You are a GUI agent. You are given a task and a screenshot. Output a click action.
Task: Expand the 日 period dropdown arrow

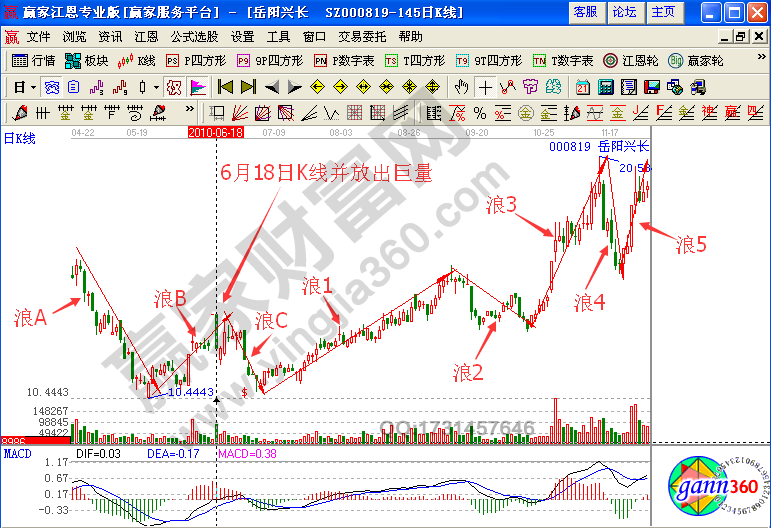tap(33, 86)
